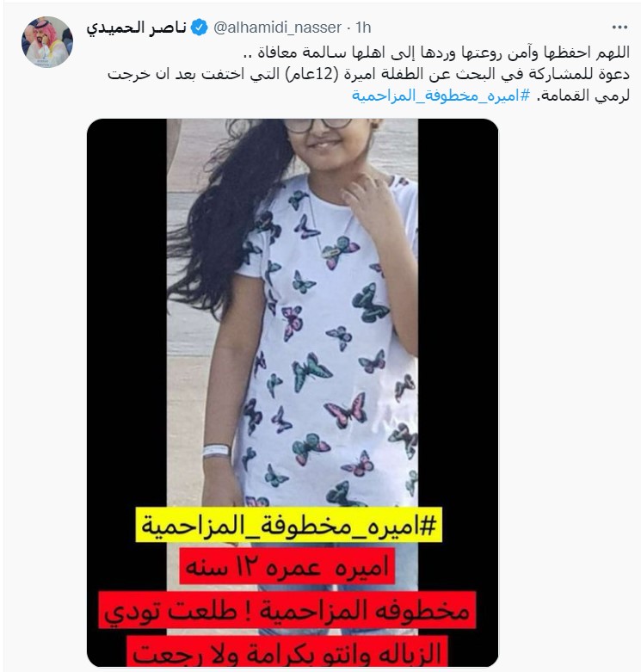This screenshot has height=672, width=641.
Task: Open the tweet via the 1h timestamp
Action: (363, 28)
